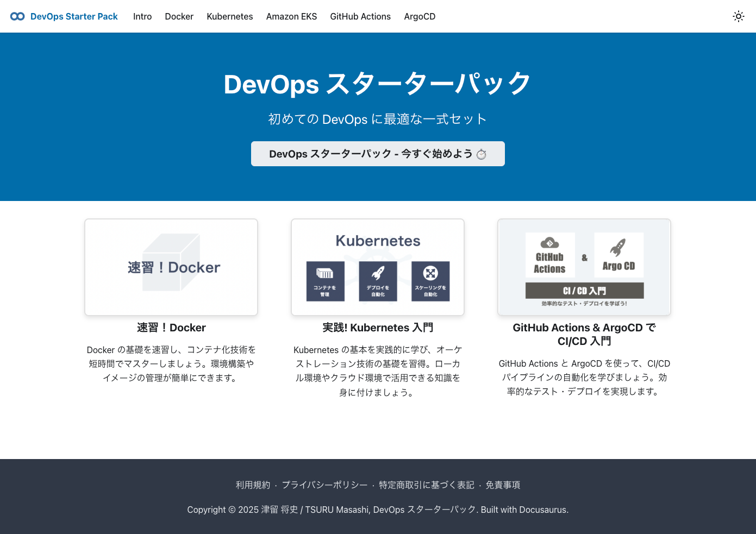Open the ArgoCD nav item
The width and height of the screenshot is (756, 534).
click(x=420, y=16)
